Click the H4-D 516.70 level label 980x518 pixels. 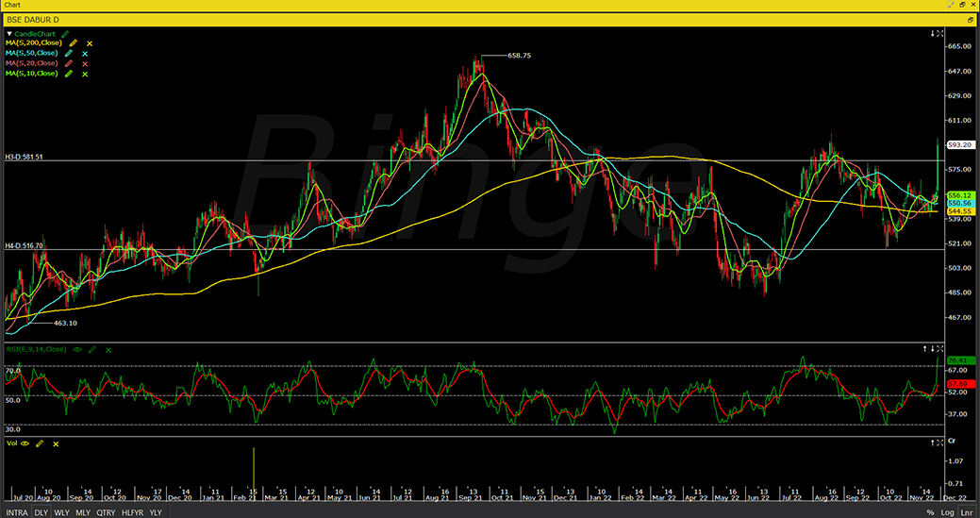coord(25,246)
